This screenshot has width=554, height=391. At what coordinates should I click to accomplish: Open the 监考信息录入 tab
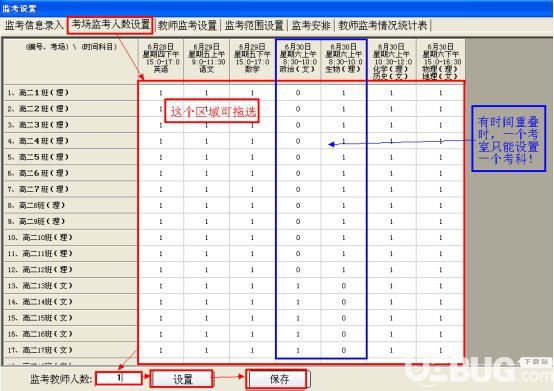(x=34, y=25)
